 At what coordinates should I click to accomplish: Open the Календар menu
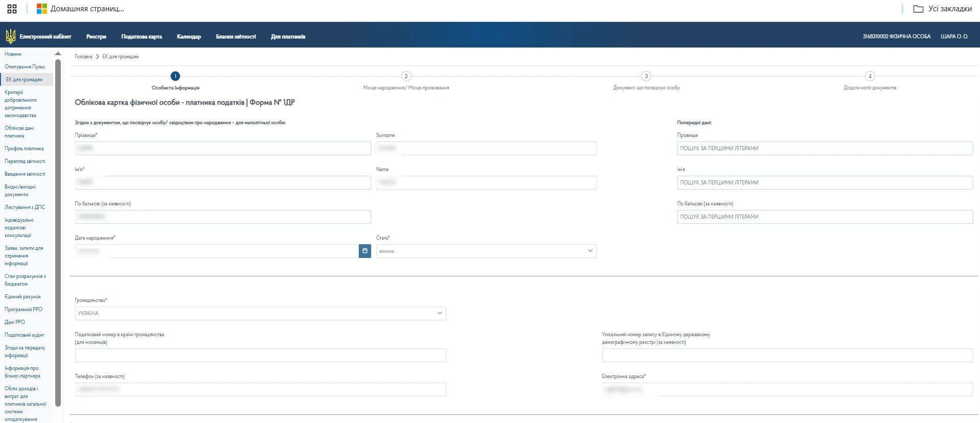tap(189, 37)
